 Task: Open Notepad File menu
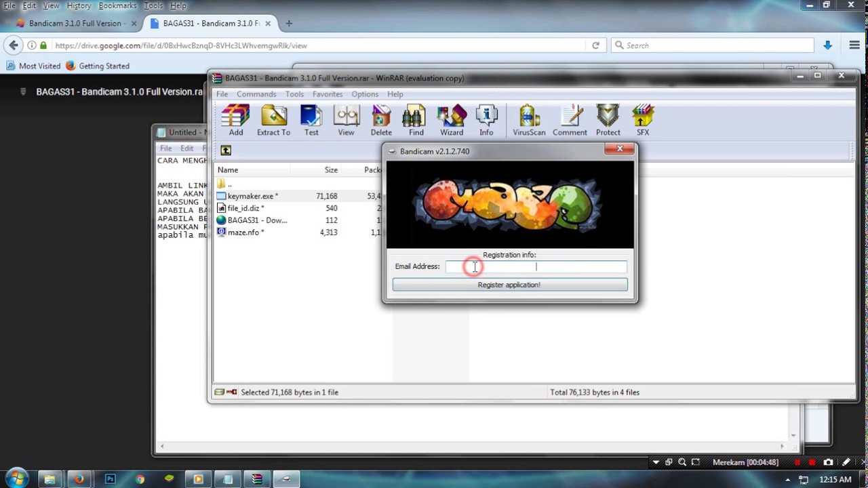pyautogui.click(x=165, y=148)
